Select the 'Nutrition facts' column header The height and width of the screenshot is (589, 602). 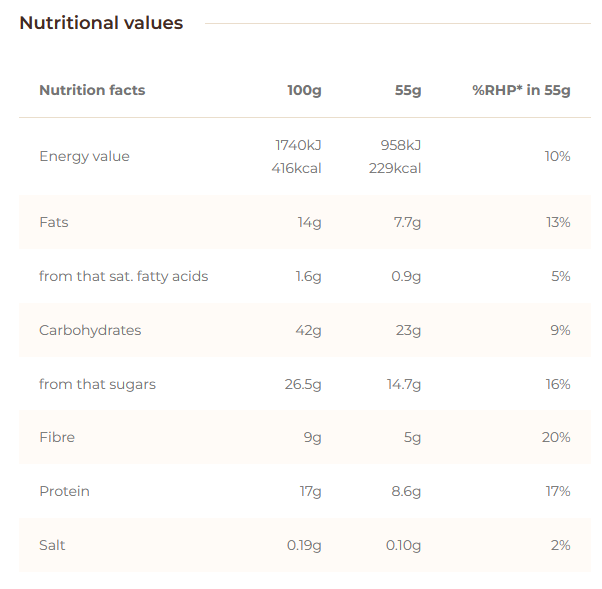(x=92, y=90)
